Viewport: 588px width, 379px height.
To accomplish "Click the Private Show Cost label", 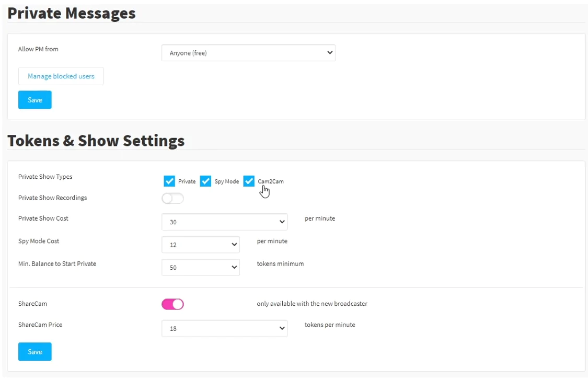I will click(x=43, y=219).
